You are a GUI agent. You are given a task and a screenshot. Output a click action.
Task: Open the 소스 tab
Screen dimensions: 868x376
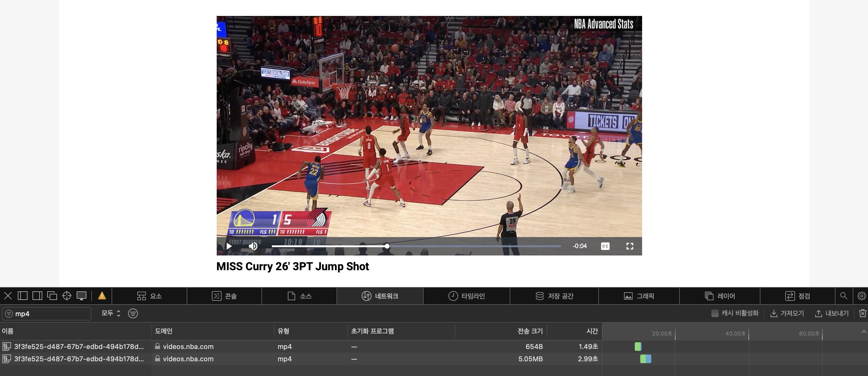299,296
